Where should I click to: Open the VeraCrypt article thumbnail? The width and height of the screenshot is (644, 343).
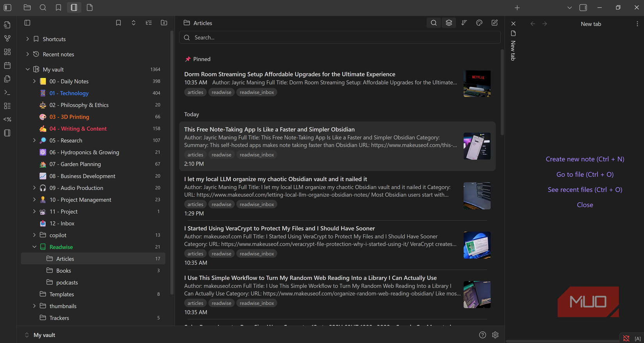point(477,245)
